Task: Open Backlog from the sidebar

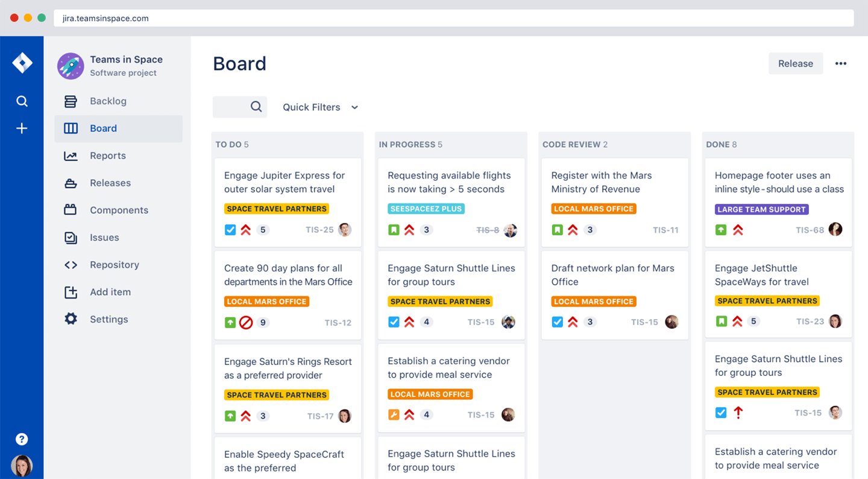Action: (x=108, y=101)
